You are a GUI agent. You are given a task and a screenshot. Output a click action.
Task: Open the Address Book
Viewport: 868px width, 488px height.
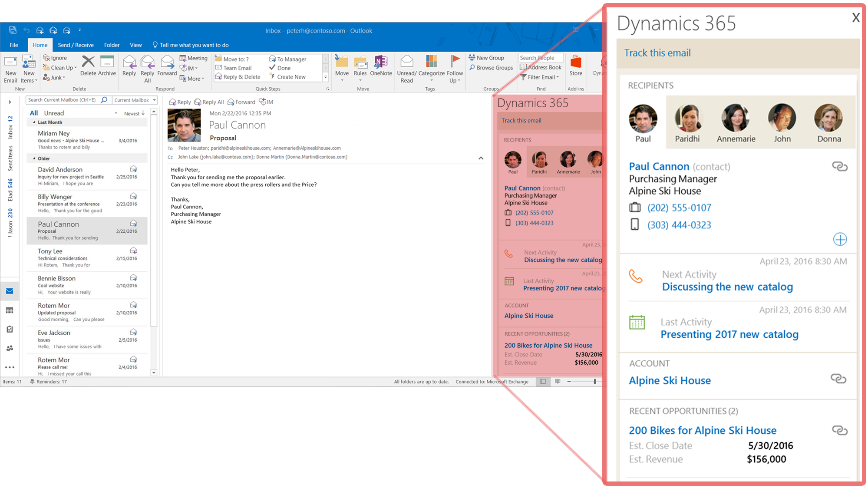[x=541, y=67]
